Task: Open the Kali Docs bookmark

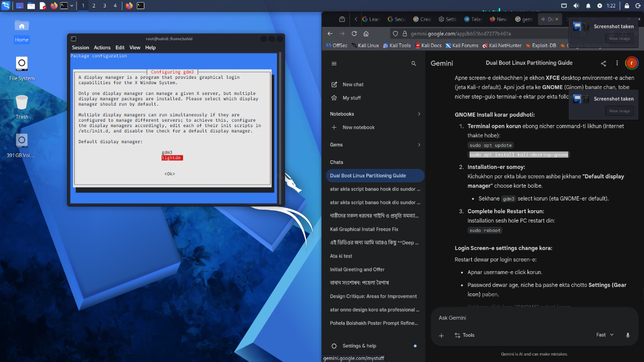Action: [x=428, y=46]
